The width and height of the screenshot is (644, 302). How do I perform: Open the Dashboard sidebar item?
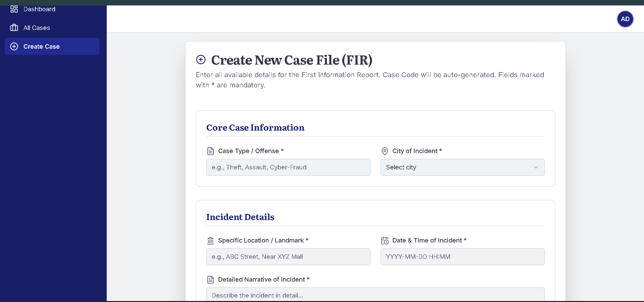(x=52, y=9)
